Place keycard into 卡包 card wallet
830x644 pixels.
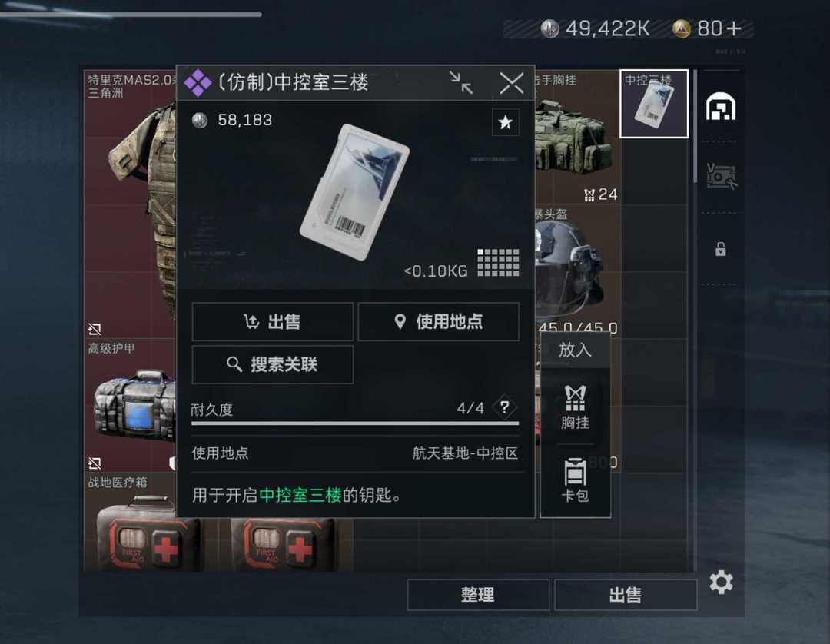point(575,480)
